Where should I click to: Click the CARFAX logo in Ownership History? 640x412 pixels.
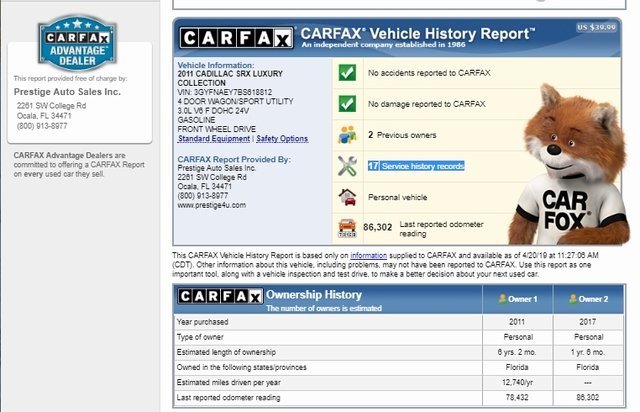[219, 296]
